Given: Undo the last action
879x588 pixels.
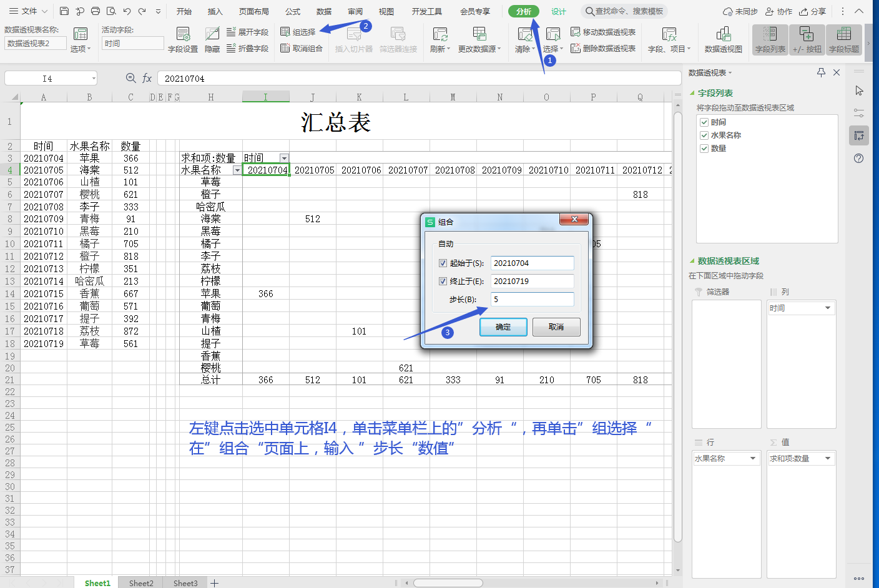Looking at the screenshot, I should pos(127,11).
